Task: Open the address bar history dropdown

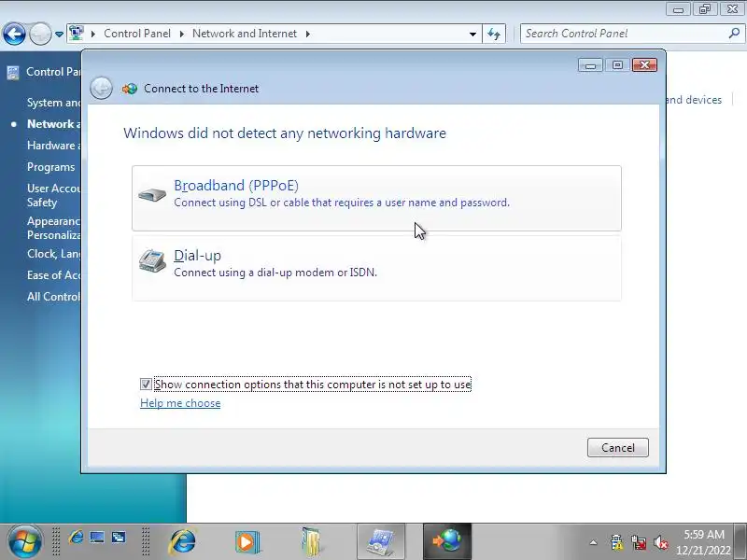Action: pos(472,34)
